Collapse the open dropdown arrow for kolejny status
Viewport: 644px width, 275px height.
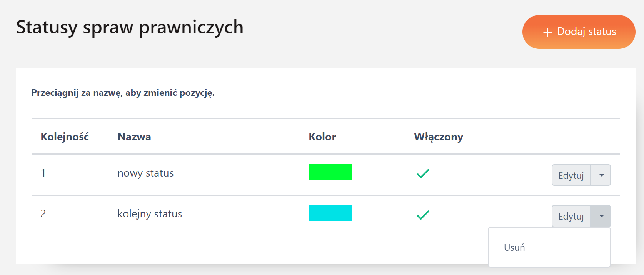tap(601, 216)
